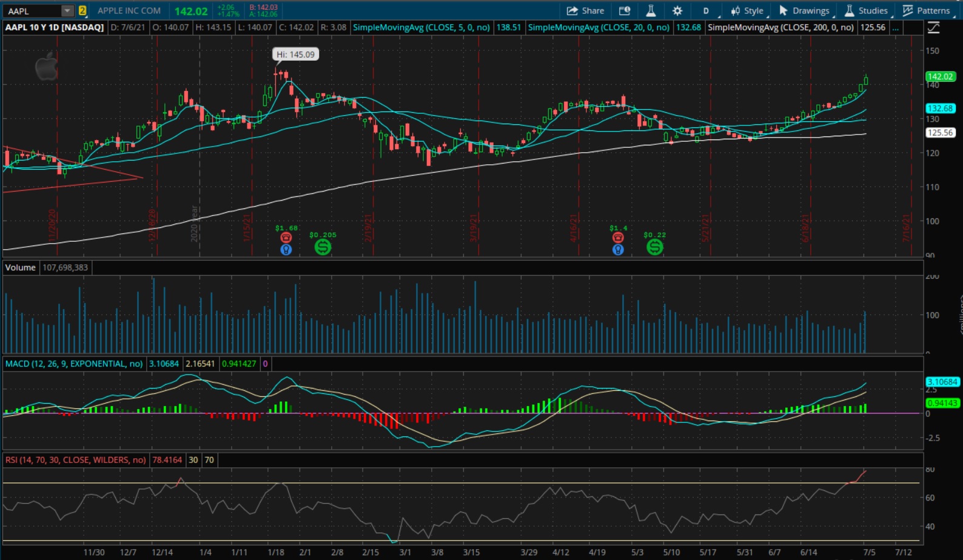
Task: Click the 7/5 date on time axis
Action: tap(869, 552)
